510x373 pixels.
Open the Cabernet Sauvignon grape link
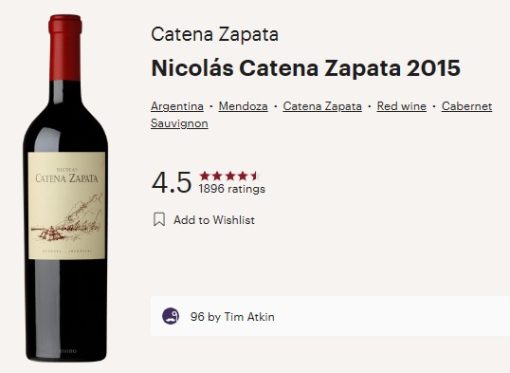pyautogui.click(x=467, y=106)
